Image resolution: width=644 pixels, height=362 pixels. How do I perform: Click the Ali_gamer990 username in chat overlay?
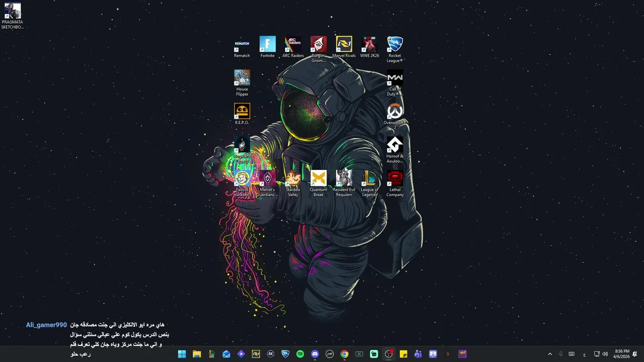click(46, 325)
